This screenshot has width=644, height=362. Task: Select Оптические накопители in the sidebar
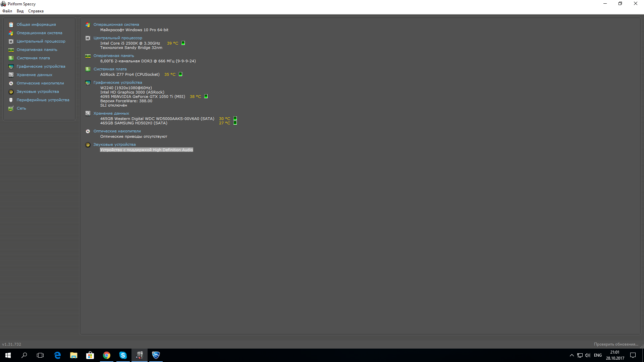click(x=40, y=83)
